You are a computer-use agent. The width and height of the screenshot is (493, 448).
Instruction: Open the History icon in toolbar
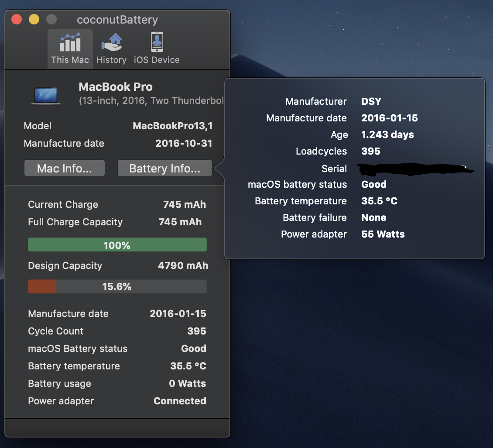111,42
